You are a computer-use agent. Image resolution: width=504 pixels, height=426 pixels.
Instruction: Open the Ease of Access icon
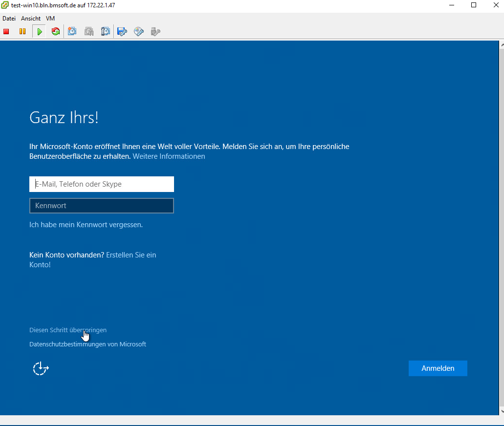click(x=41, y=368)
